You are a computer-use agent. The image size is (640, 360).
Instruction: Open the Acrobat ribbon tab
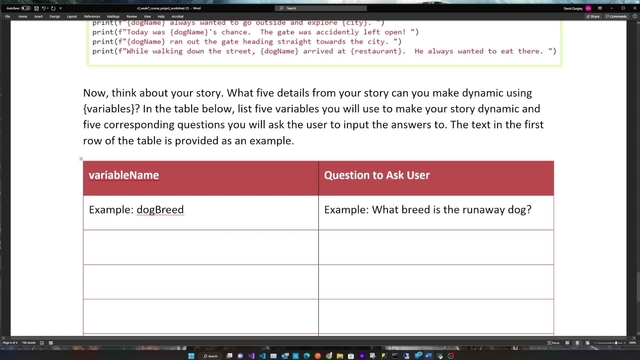[x=177, y=16]
